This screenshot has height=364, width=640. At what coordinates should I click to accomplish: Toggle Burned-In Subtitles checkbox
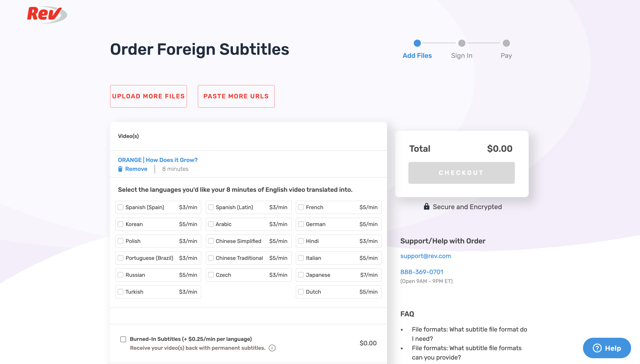click(123, 339)
